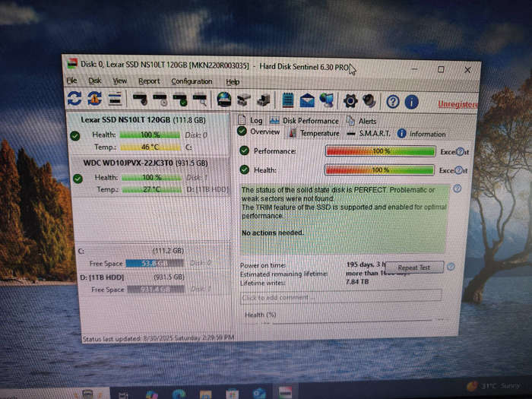Screen dimensions: 532x399
Task: Click the help icon next to Repeat Test
Action: pos(451,267)
